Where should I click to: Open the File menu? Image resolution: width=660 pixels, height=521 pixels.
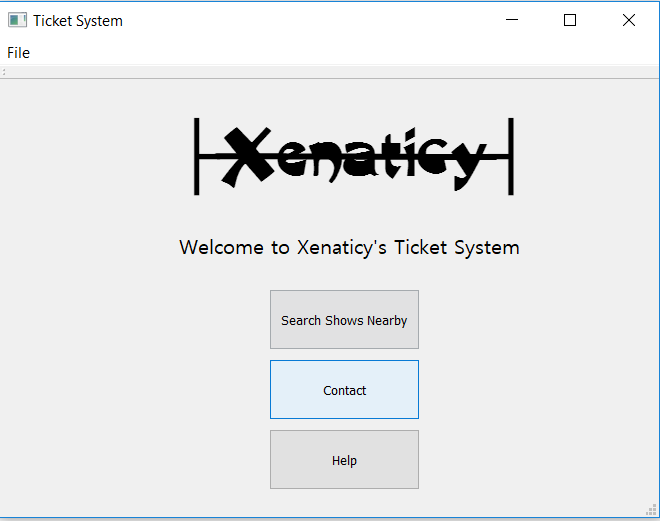pyautogui.click(x=19, y=53)
